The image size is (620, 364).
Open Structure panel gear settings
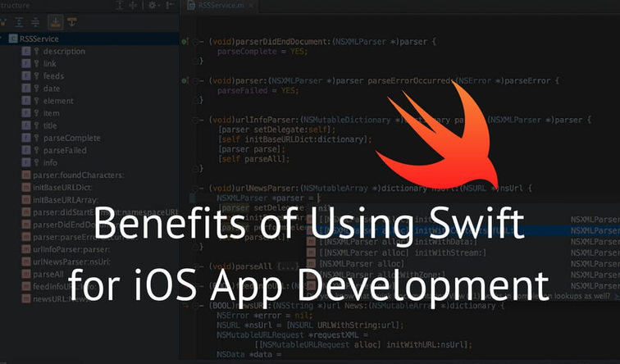[153, 5]
